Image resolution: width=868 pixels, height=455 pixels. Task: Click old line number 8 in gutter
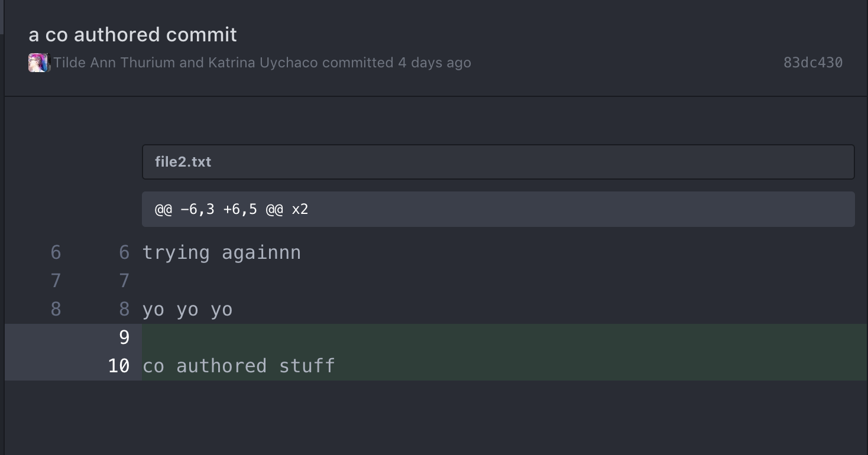tap(56, 309)
